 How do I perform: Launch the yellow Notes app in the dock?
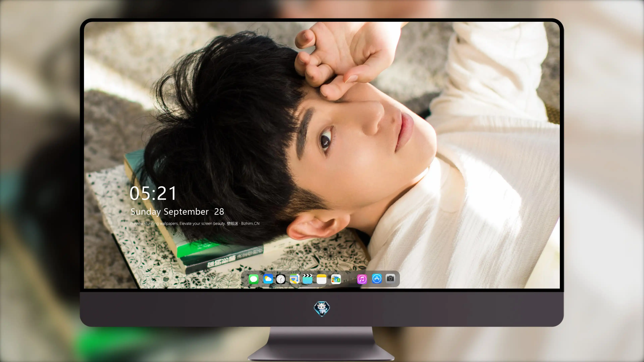pyautogui.click(x=321, y=279)
